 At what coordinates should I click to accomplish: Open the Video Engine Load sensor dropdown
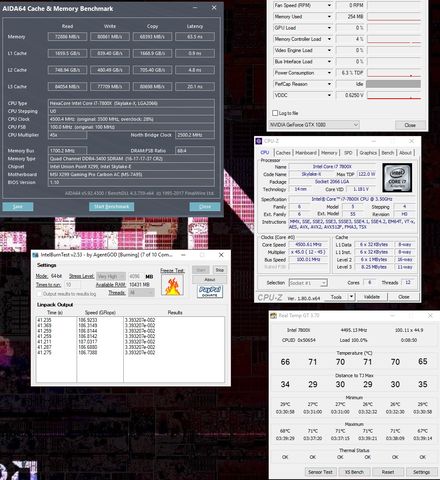329,50
